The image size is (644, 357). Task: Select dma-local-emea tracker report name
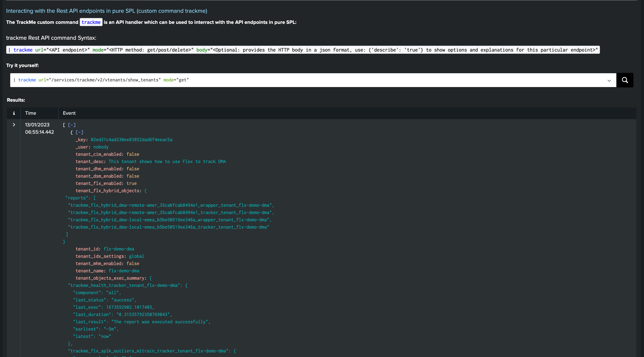click(x=168, y=227)
